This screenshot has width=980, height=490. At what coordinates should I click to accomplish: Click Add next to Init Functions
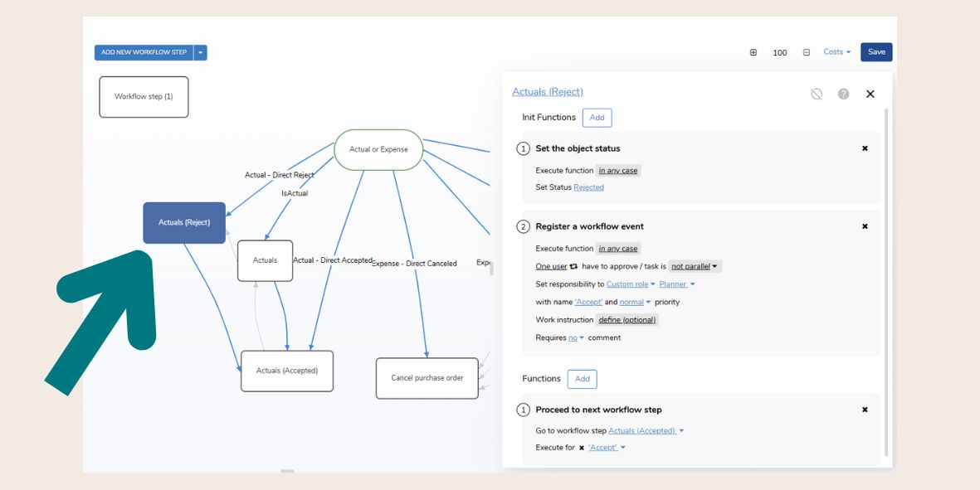coord(597,118)
